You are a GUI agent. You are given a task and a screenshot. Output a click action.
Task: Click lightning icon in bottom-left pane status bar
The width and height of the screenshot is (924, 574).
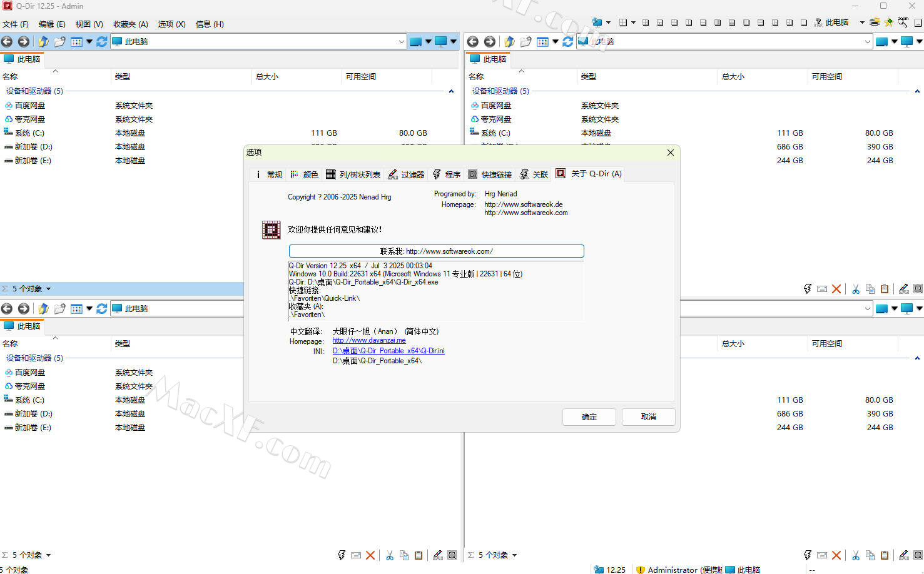coord(342,555)
